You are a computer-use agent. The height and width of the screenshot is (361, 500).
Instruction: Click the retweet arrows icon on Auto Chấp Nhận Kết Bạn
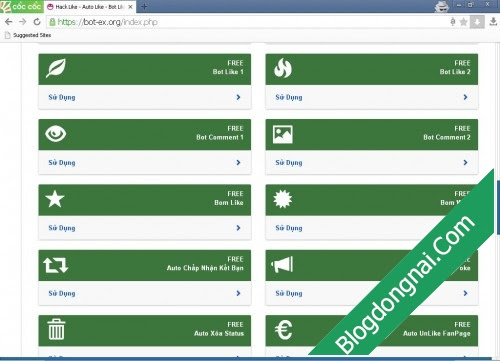point(55,265)
